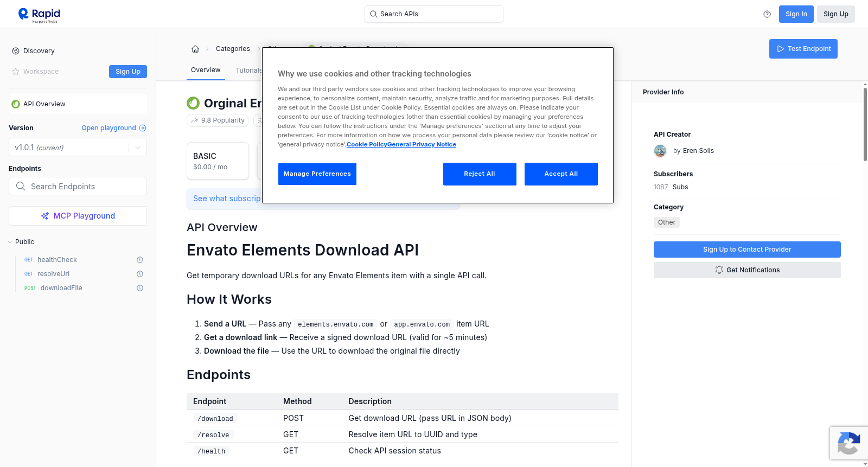Click the elements.envato.com code text

[335, 324]
